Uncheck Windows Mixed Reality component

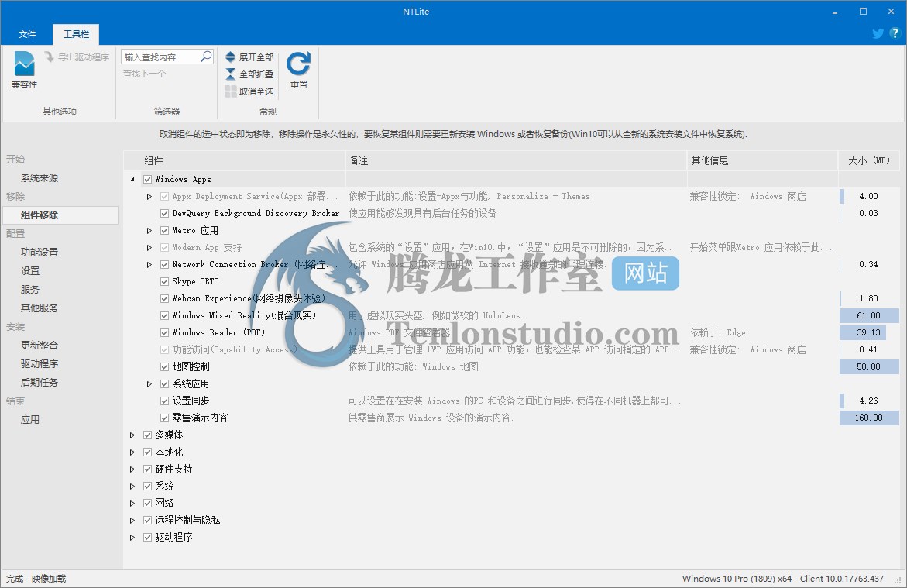tap(165, 316)
